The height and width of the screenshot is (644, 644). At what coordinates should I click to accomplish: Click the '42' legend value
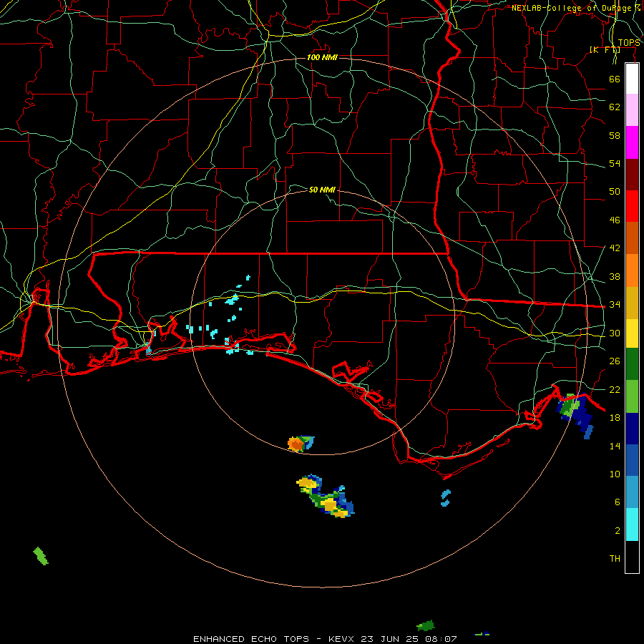(x=615, y=248)
